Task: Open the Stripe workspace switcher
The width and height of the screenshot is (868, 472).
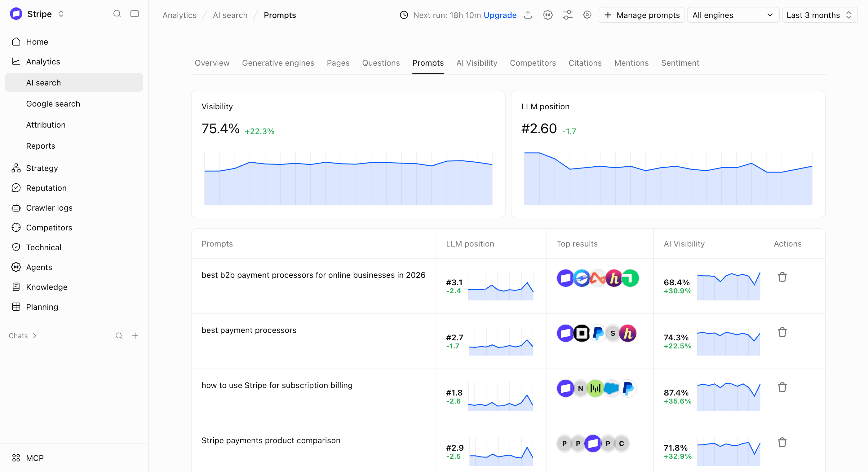Action: [61, 14]
